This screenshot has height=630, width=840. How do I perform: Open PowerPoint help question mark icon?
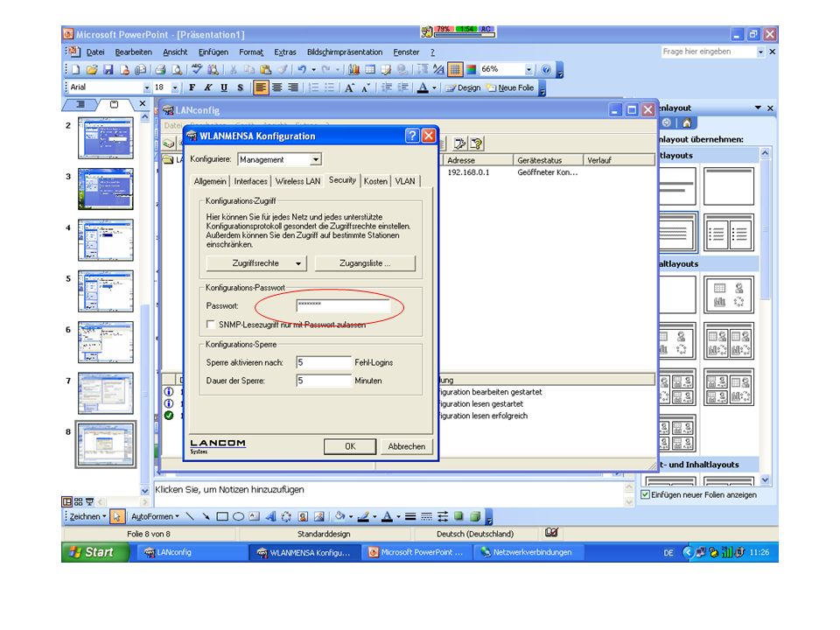click(x=546, y=70)
